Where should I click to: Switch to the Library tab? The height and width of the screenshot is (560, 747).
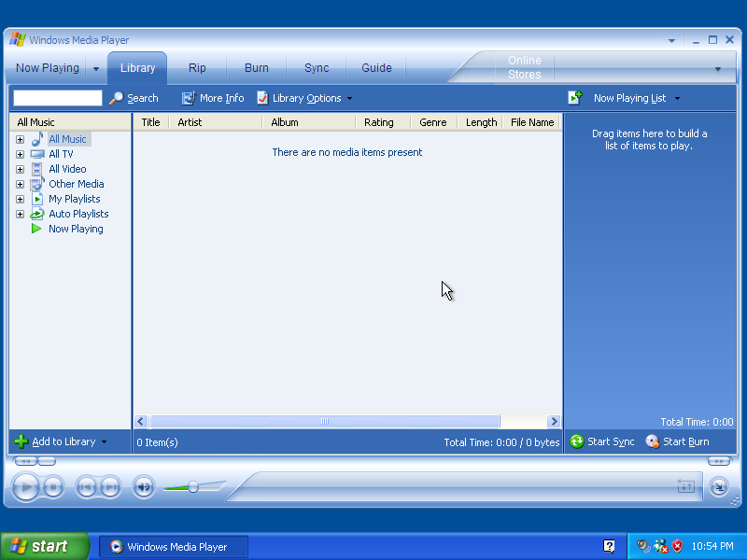pyautogui.click(x=137, y=68)
